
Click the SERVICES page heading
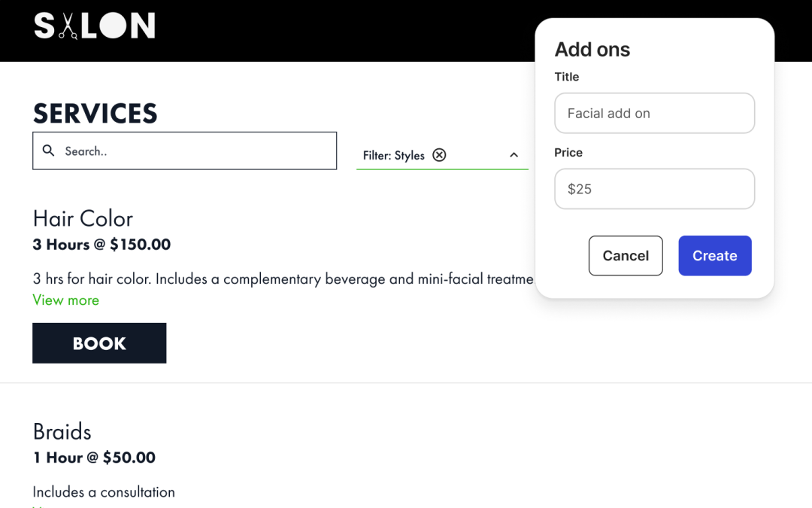point(95,114)
